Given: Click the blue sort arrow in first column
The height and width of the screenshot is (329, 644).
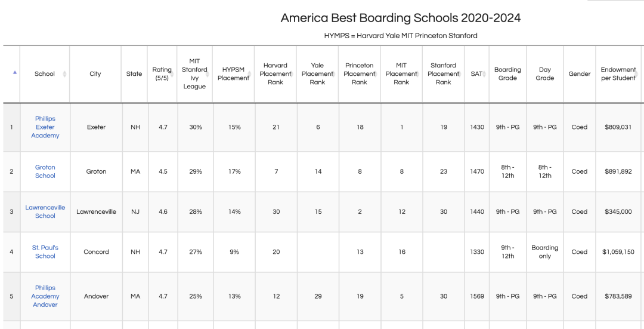Looking at the screenshot, I should click(15, 73).
